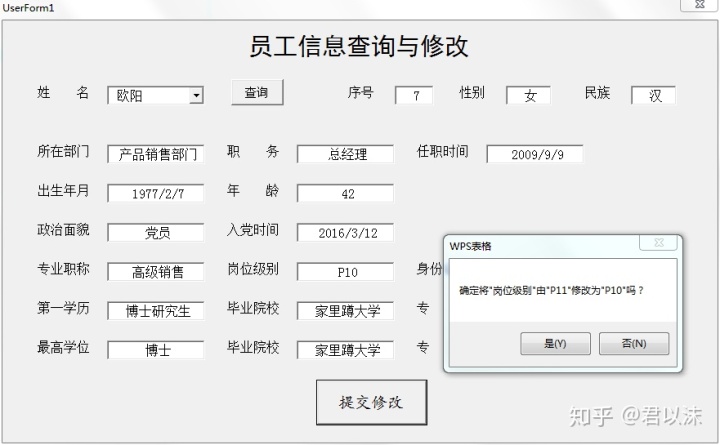Viewport: 720px width, 445px height.
Task: Click the 职务 field showing 总经理
Action: pos(345,154)
